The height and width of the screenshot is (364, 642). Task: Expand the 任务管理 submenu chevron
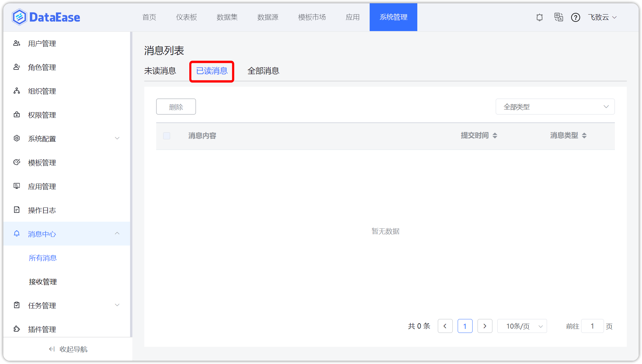click(x=117, y=305)
